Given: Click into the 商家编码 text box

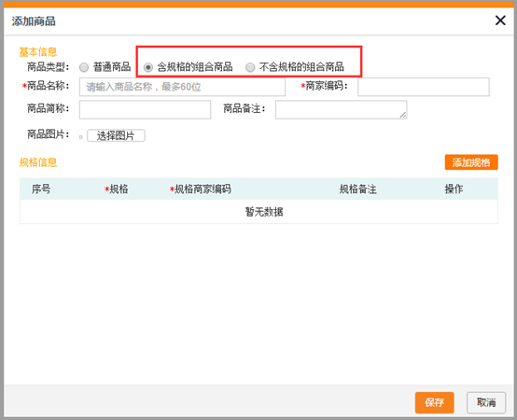Looking at the screenshot, I should coord(424,87).
